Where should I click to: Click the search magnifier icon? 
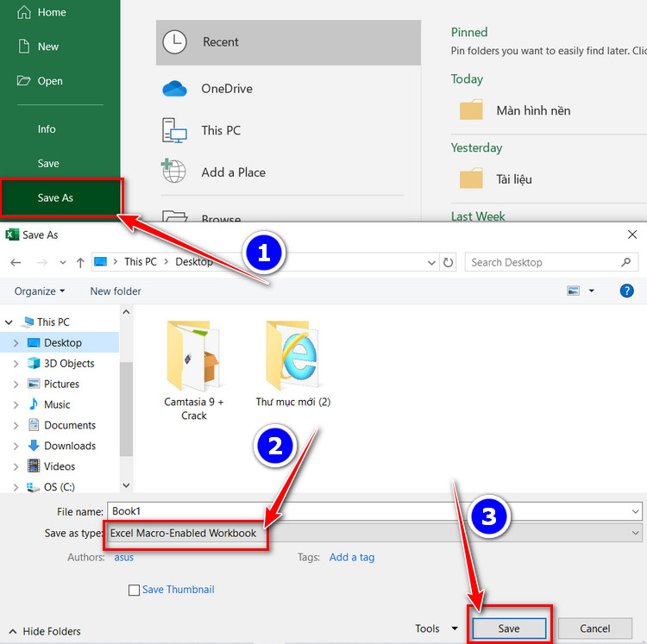[x=625, y=262]
